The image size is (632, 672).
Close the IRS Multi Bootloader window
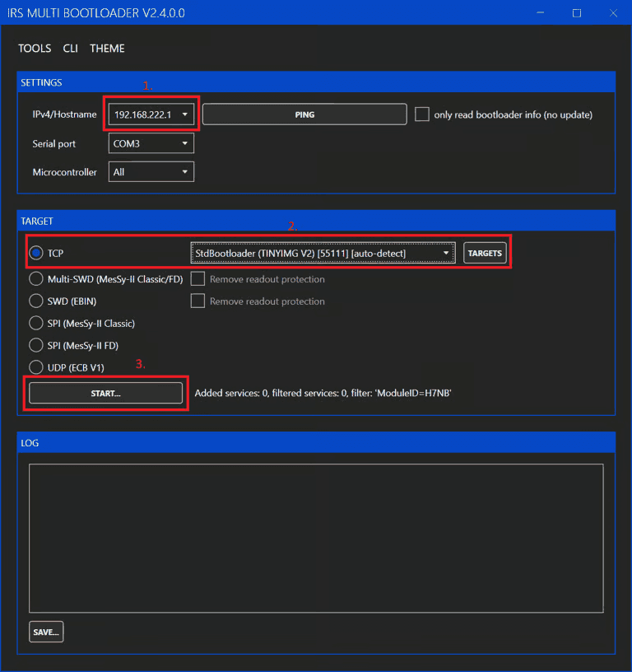[x=613, y=13]
